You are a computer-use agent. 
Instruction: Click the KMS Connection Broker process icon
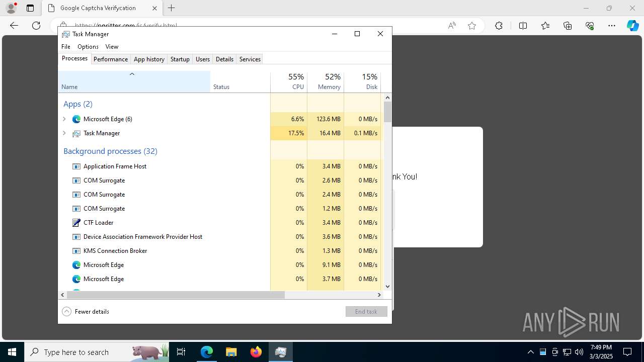click(76, 251)
